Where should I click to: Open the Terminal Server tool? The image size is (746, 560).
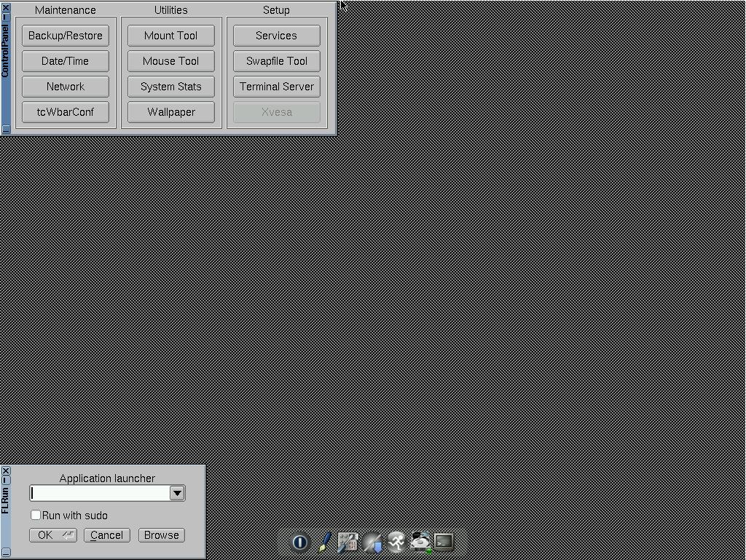click(x=276, y=87)
